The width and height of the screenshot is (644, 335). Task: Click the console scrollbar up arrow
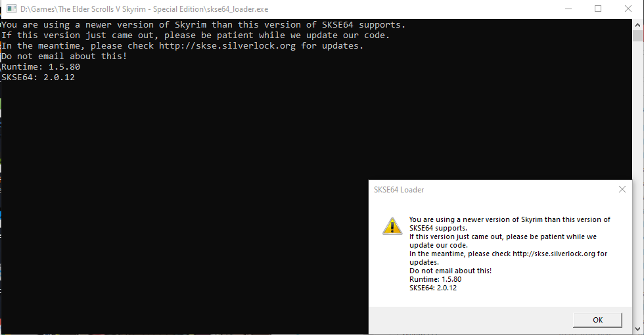(638, 24)
